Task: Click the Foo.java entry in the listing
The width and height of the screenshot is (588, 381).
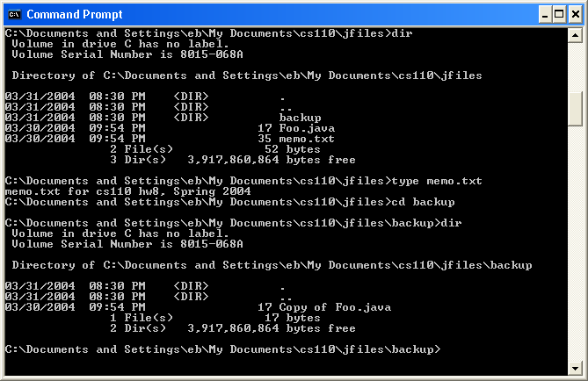Action: click(307, 128)
